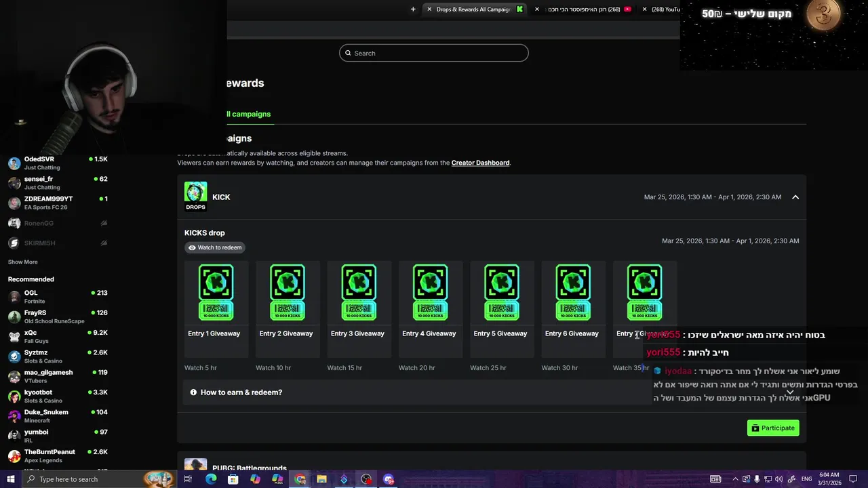Click the 'Watch 20 hr' label
The image size is (868, 488).
coord(417,368)
